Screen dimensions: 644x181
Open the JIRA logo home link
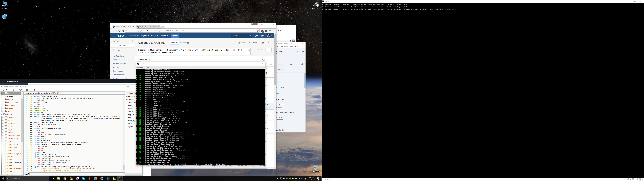[x=121, y=36]
